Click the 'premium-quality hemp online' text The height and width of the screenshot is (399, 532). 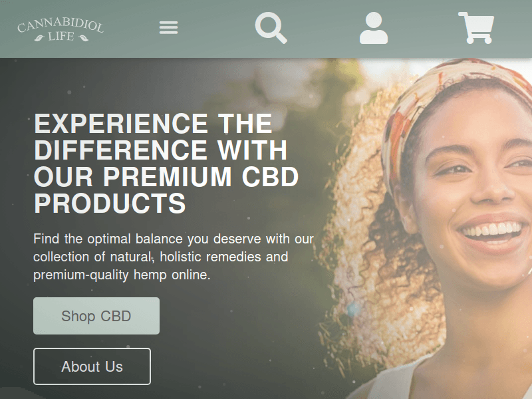(122, 275)
